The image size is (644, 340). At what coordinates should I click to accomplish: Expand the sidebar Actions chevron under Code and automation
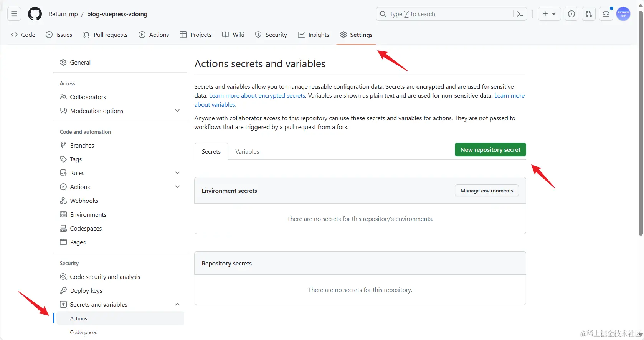click(177, 187)
